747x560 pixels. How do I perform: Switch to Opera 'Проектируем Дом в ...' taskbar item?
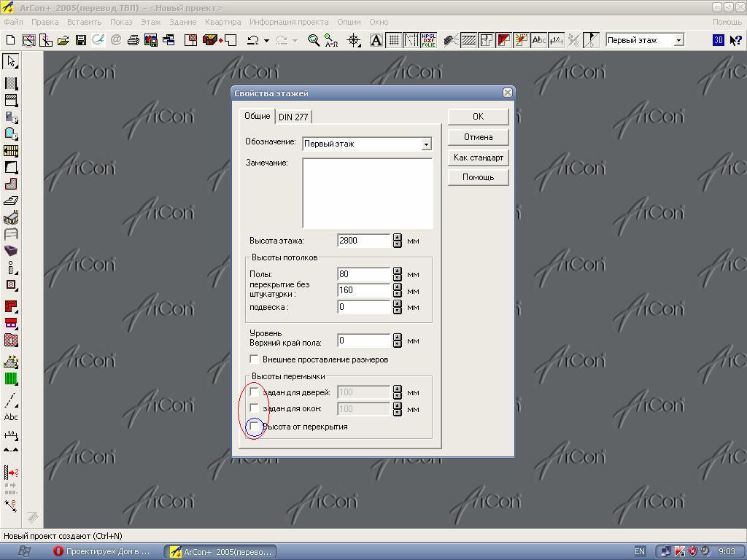click(x=102, y=551)
